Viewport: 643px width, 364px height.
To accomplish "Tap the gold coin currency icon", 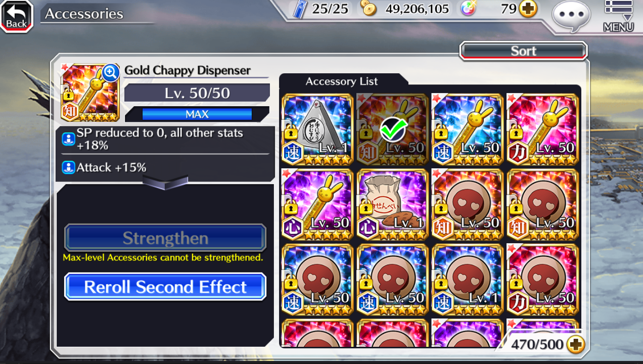I will tap(369, 8).
